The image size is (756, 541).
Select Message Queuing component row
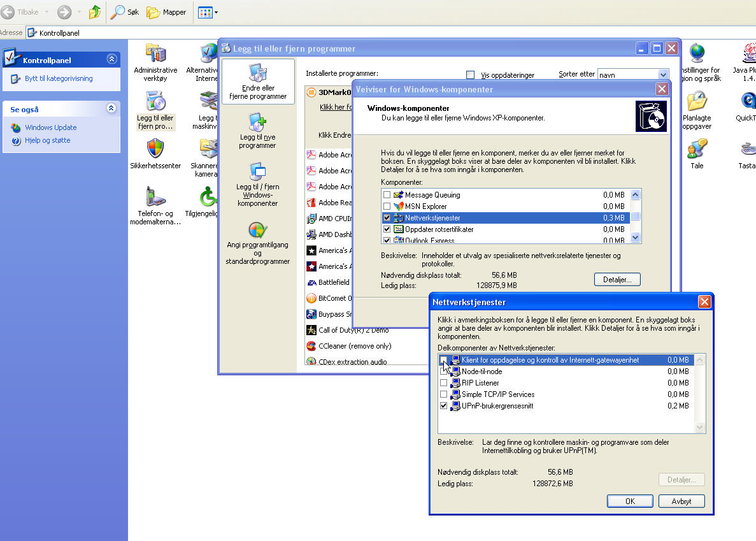coord(505,195)
